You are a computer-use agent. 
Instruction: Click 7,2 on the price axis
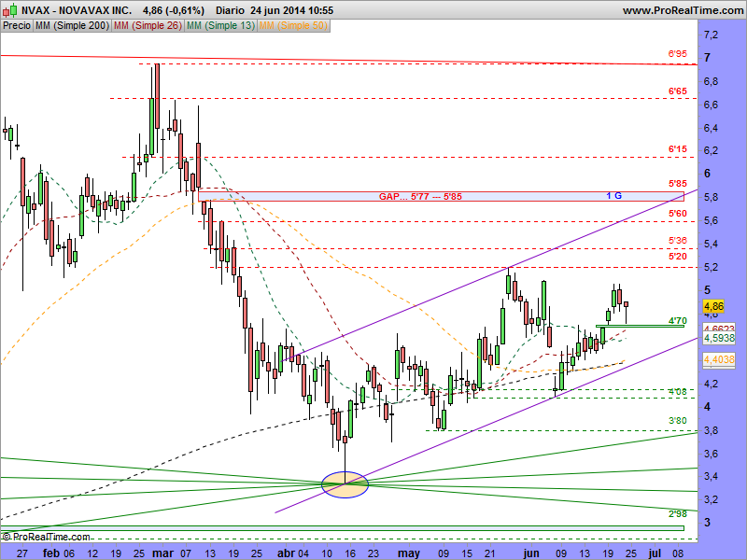click(x=711, y=35)
